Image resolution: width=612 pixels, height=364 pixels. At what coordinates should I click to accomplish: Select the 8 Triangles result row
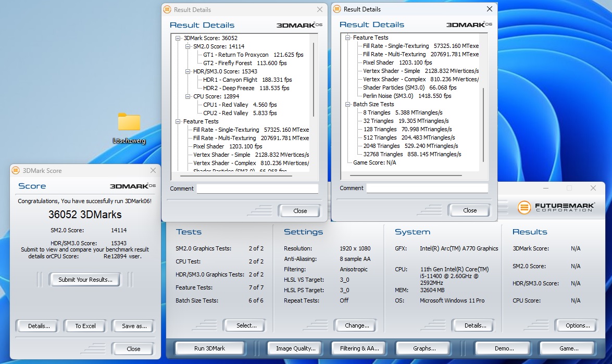click(403, 113)
